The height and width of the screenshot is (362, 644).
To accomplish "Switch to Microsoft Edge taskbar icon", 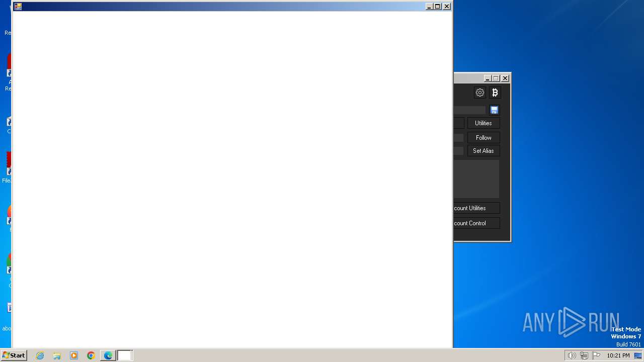I will click(108, 355).
